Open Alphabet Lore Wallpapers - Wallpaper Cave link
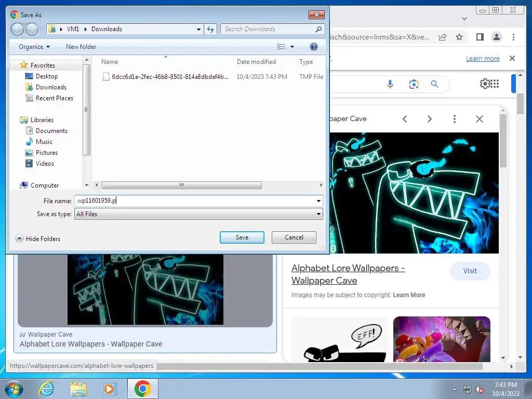The width and height of the screenshot is (532, 399). pyautogui.click(x=348, y=274)
